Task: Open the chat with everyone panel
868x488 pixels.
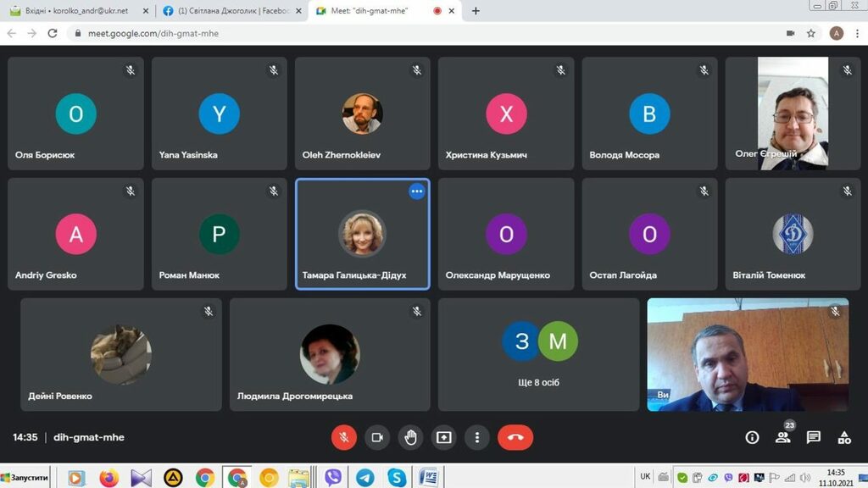Action: 814,437
